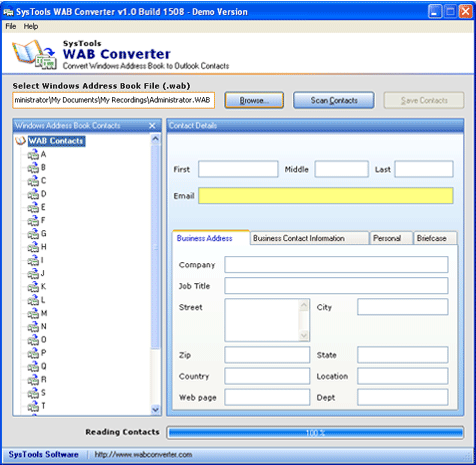
Task: Close the Windows Address Book Contacts panel
Action: click(152, 126)
